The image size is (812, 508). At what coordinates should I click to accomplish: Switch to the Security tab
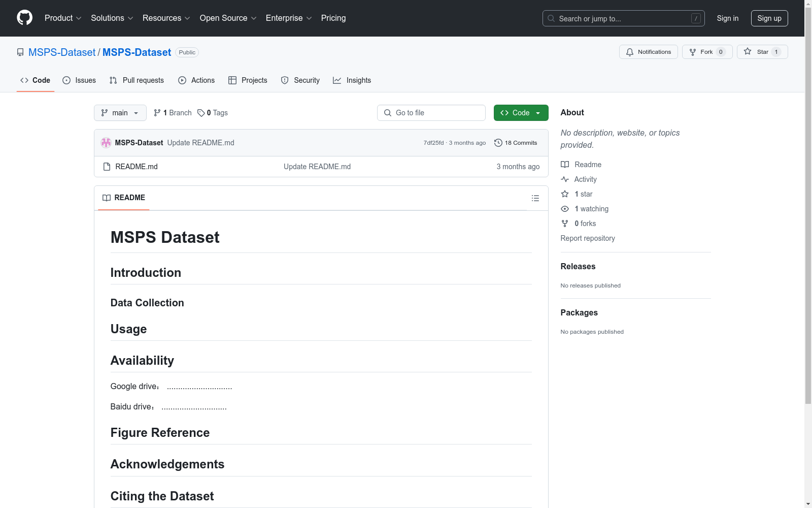coord(300,80)
